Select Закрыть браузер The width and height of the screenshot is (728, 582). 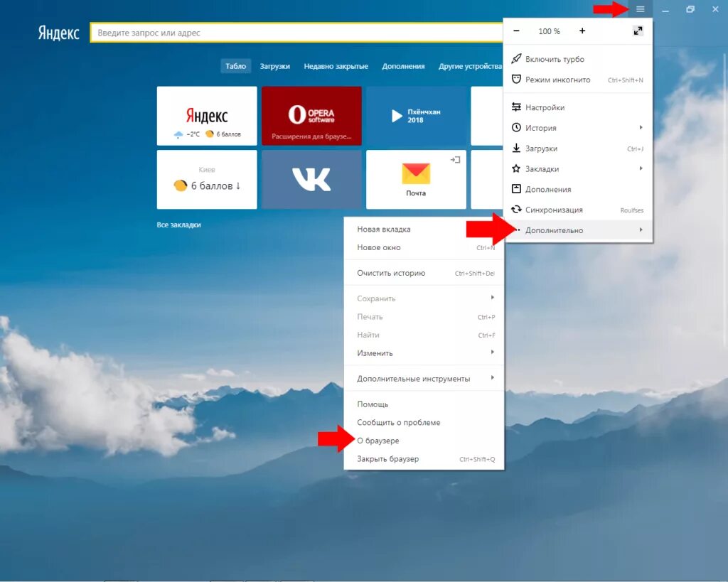point(424,458)
